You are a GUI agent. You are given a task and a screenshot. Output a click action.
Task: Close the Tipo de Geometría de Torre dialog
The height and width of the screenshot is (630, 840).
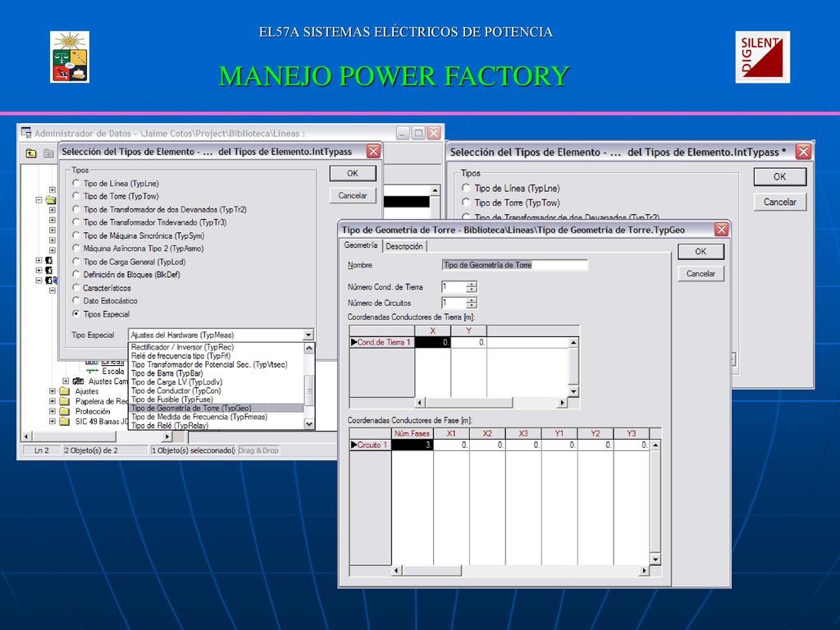pyautogui.click(x=722, y=230)
